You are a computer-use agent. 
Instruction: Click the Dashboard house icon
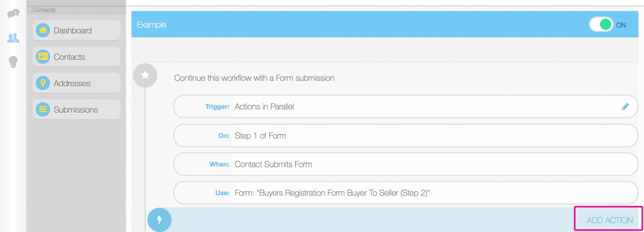[x=43, y=30]
